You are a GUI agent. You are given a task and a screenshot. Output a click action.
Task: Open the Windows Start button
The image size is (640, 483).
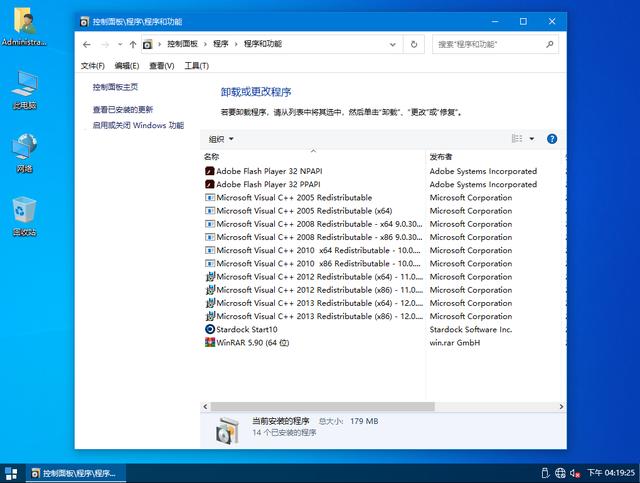(x=11, y=474)
